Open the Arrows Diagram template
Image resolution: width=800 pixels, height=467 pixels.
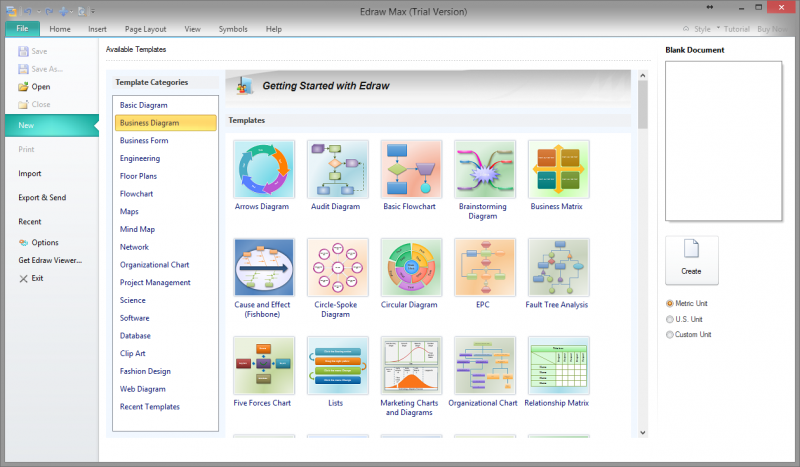pyautogui.click(x=264, y=169)
